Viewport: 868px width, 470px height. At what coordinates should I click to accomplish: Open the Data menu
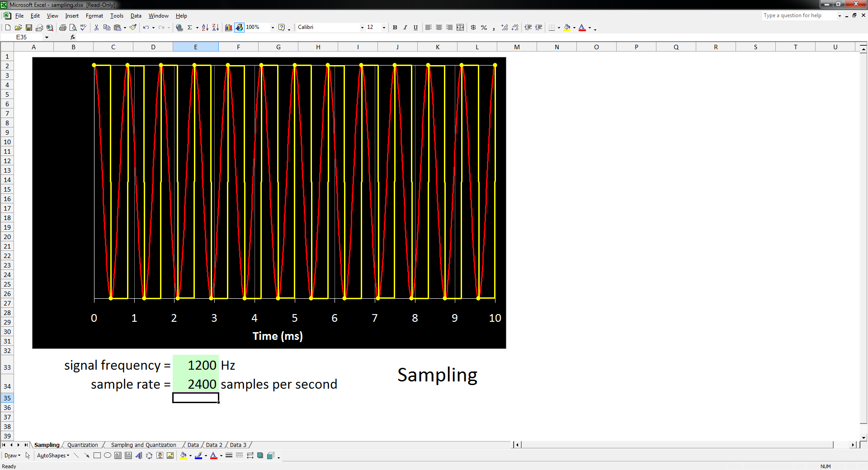pyautogui.click(x=136, y=16)
